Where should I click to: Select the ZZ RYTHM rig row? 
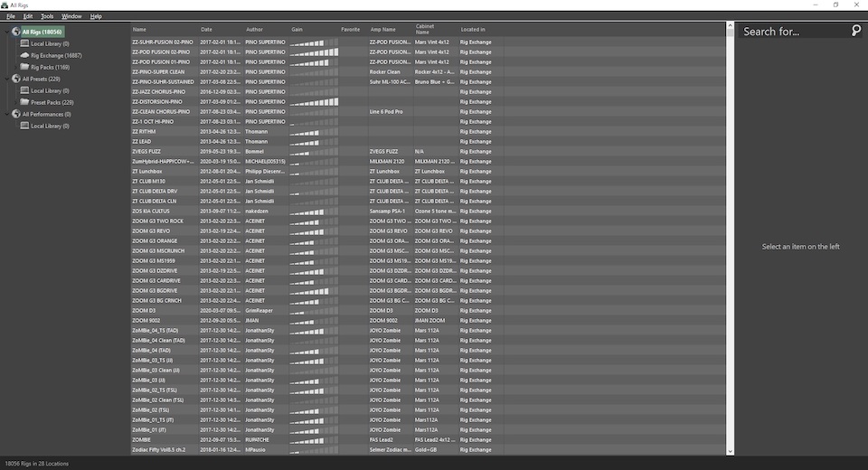click(x=428, y=132)
